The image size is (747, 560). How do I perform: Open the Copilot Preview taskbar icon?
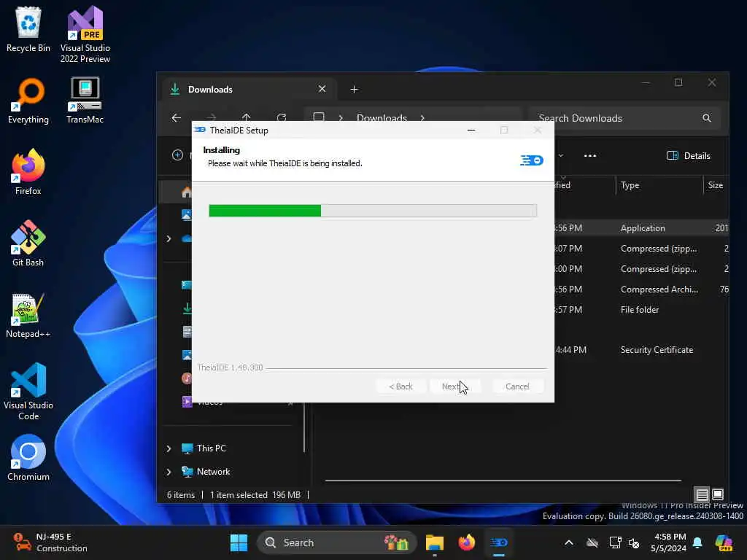click(724, 542)
